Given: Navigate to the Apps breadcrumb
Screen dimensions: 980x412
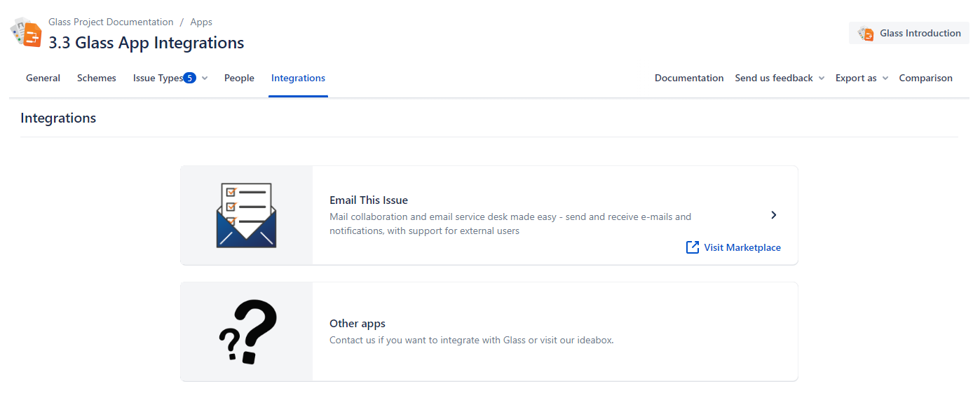Looking at the screenshot, I should point(201,22).
